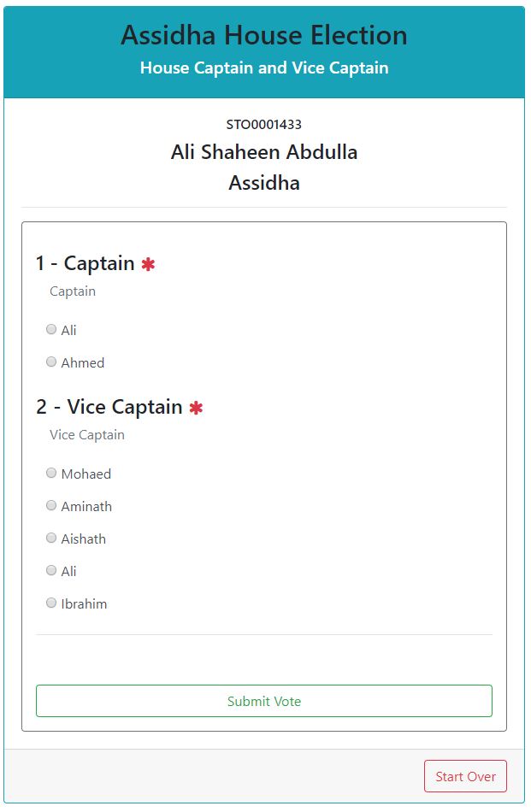This screenshot has width=531, height=812.
Task: Click the Aminath candidate label
Action: [86, 507]
